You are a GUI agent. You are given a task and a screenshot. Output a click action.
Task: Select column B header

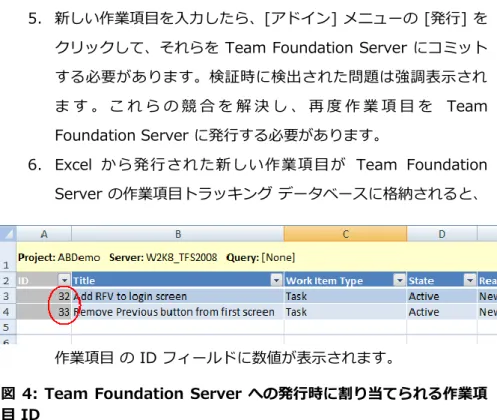[178, 234]
